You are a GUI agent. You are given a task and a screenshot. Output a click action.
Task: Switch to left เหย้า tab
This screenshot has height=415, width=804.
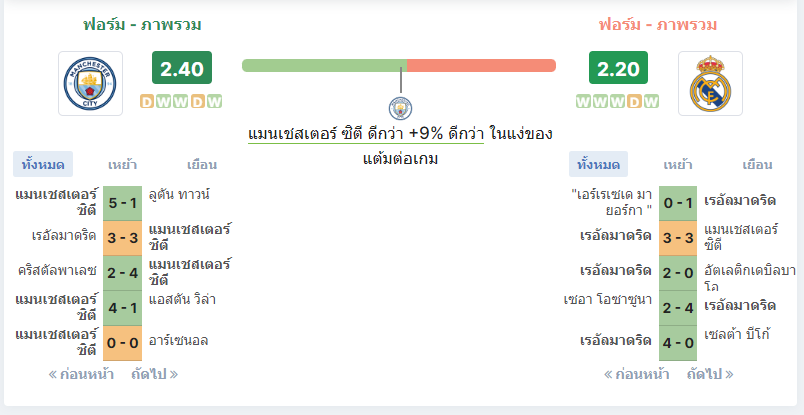(123, 165)
